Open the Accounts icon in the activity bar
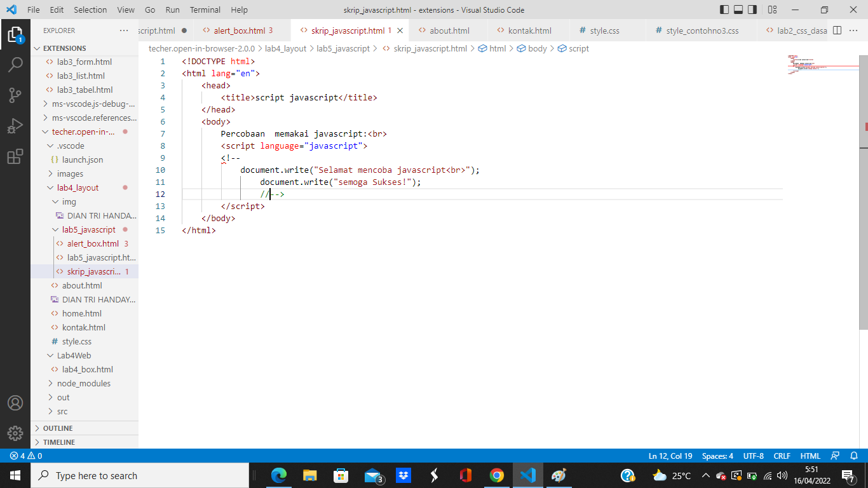The width and height of the screenshot is (868, 488). click(x=15, y=402)
